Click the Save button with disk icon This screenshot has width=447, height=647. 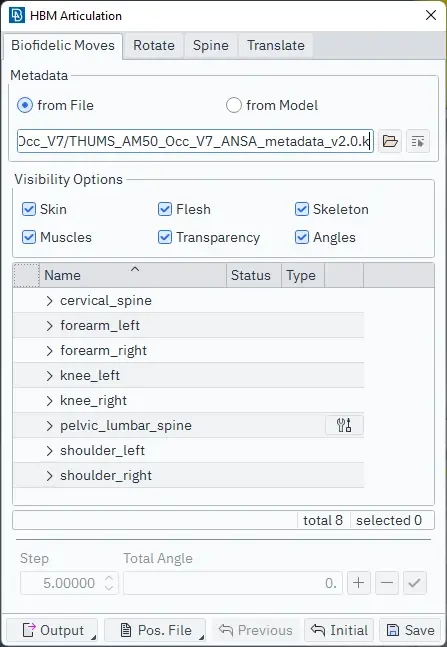pos(410,630)
